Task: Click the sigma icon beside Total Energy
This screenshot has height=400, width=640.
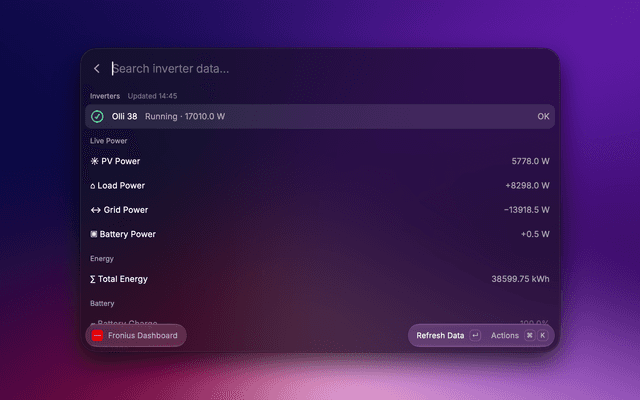Action: [93, 279]
